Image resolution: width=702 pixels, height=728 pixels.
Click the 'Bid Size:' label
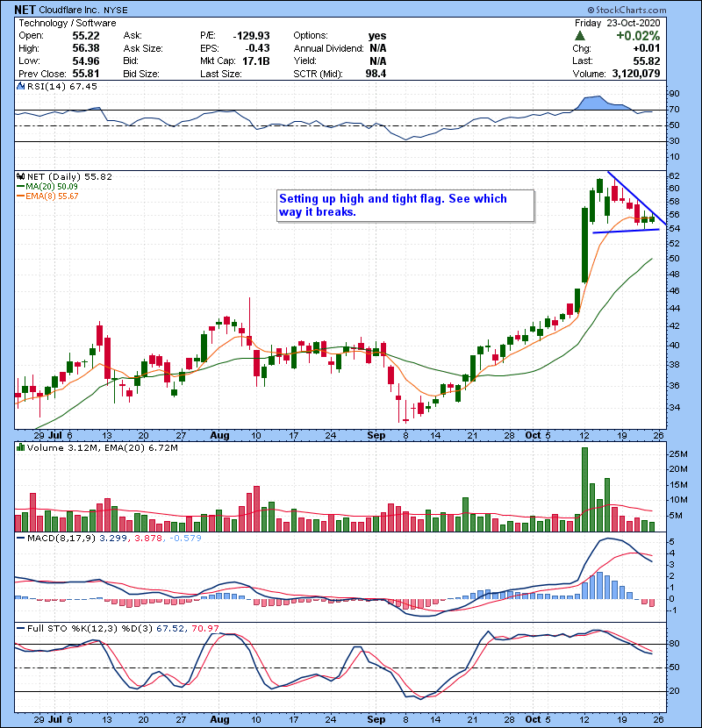[x=141, y=74]
